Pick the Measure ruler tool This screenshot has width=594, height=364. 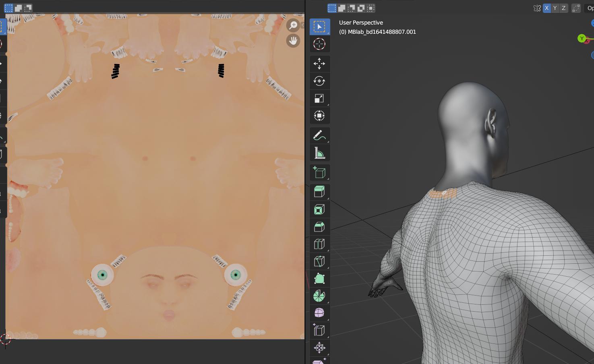pos(319,153)
